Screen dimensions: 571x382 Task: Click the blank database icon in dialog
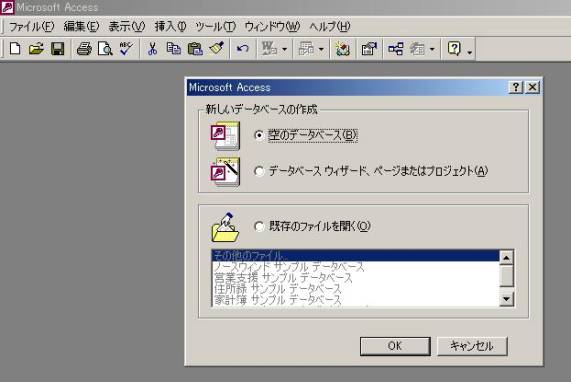pos(225,135)
